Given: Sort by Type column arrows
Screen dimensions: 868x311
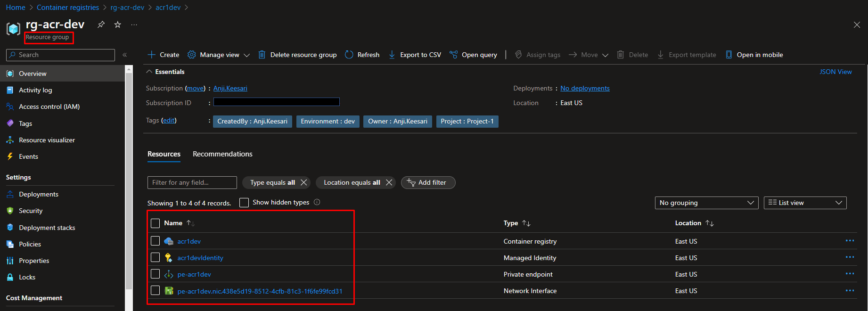Looking at the screenshot, I should coord(526,223).
